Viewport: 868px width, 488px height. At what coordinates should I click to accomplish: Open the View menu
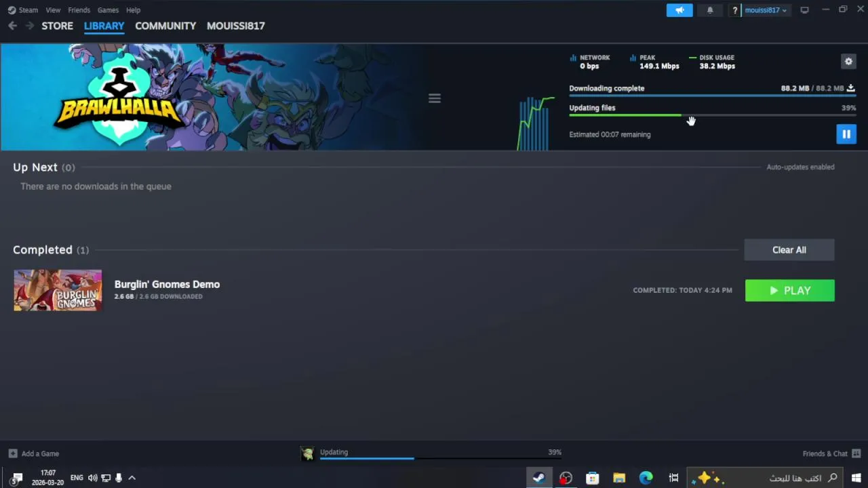(53, 10)
